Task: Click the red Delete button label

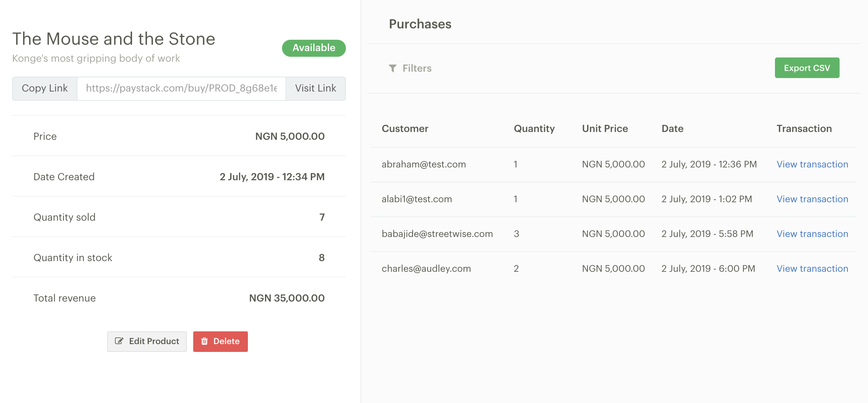Action: 226,341
